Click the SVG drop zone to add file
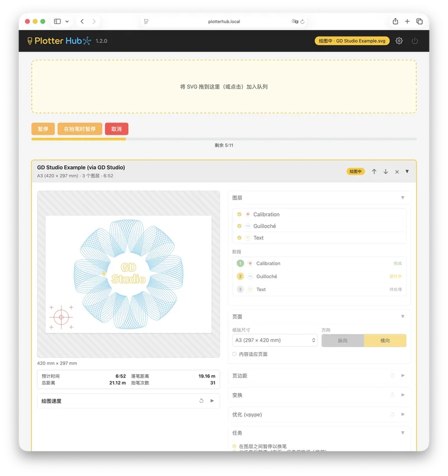This screenshot has width=448, height=476. 224,86
